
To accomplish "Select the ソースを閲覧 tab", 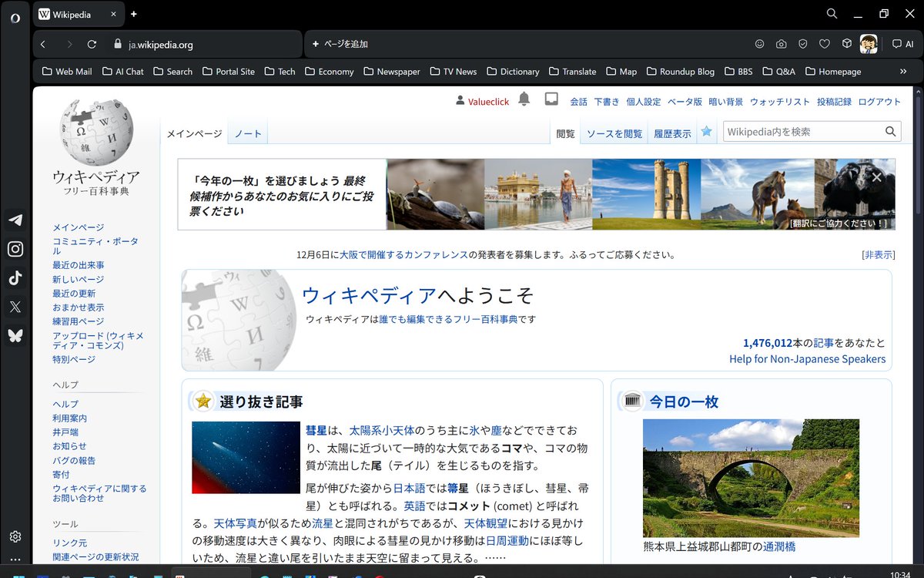I will click(614, 133).
